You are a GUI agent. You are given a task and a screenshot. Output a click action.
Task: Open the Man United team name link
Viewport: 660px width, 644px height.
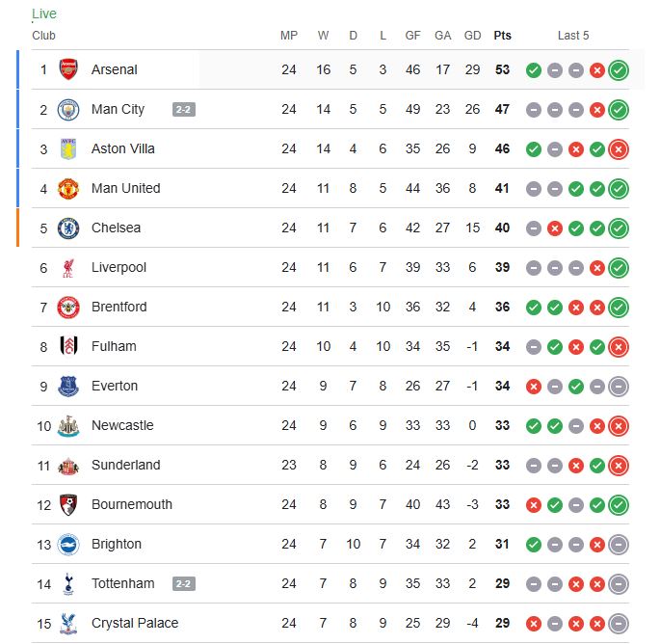(x=125, y=188)
